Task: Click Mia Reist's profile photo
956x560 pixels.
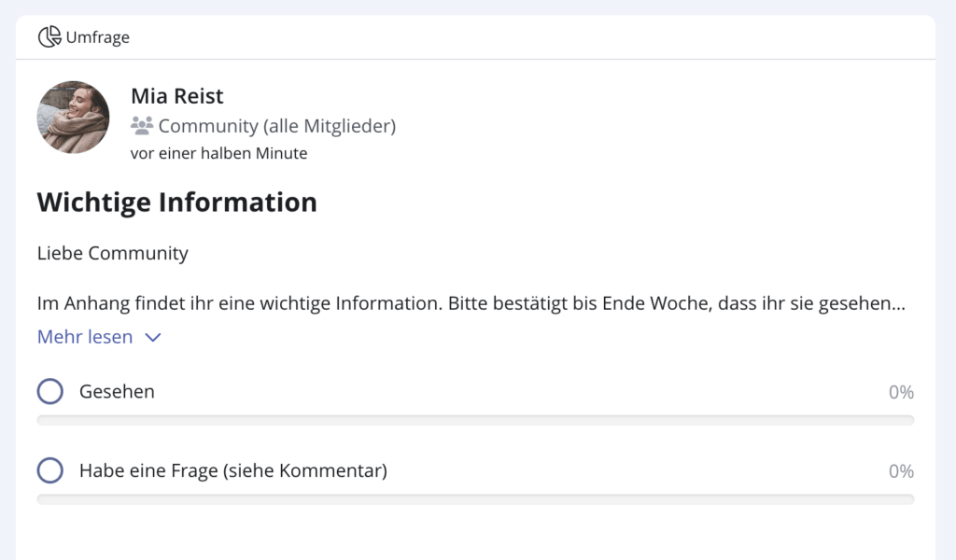Action: click(73, 118)
